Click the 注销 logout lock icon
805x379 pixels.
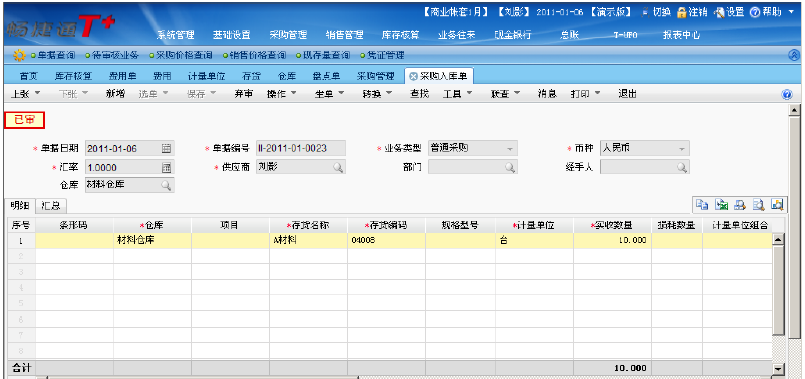[681, 12]
